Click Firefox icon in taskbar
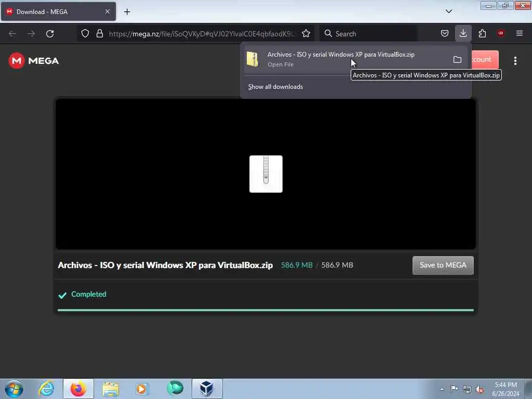532x399 pixels. pyautogui.click(x=78, y=389)
